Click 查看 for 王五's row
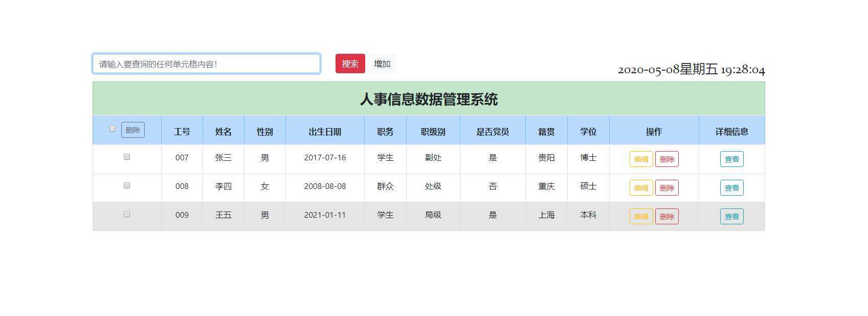 [x=732, y=217]
